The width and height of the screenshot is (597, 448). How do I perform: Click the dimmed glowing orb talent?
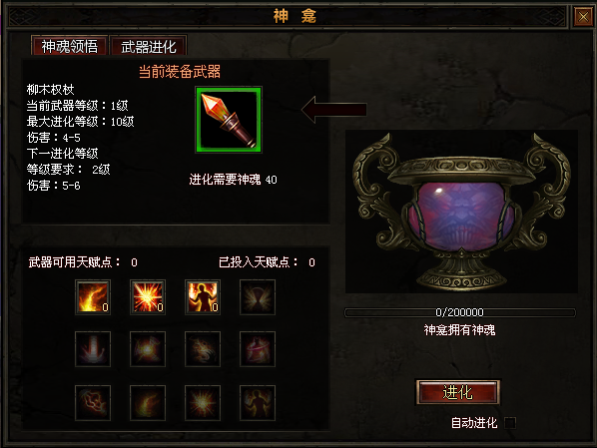click(148, 349)
